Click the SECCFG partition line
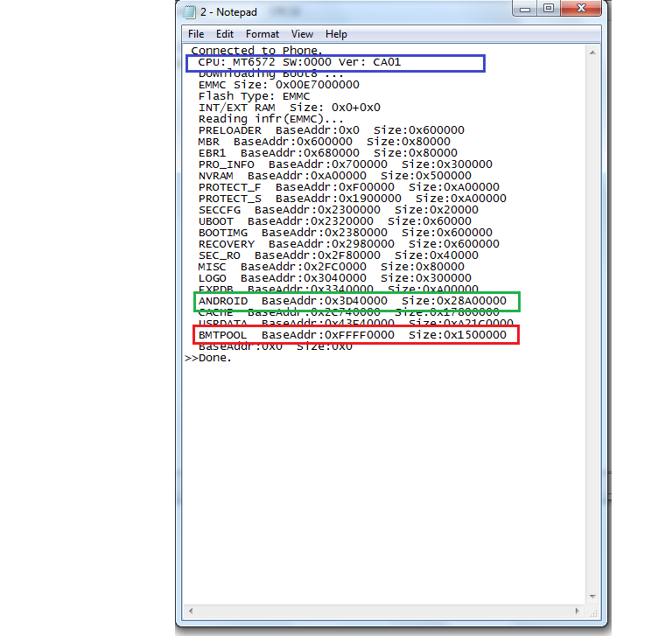This screenshot has width=672, height=636. pyautogui.click(x=338, y=210)
